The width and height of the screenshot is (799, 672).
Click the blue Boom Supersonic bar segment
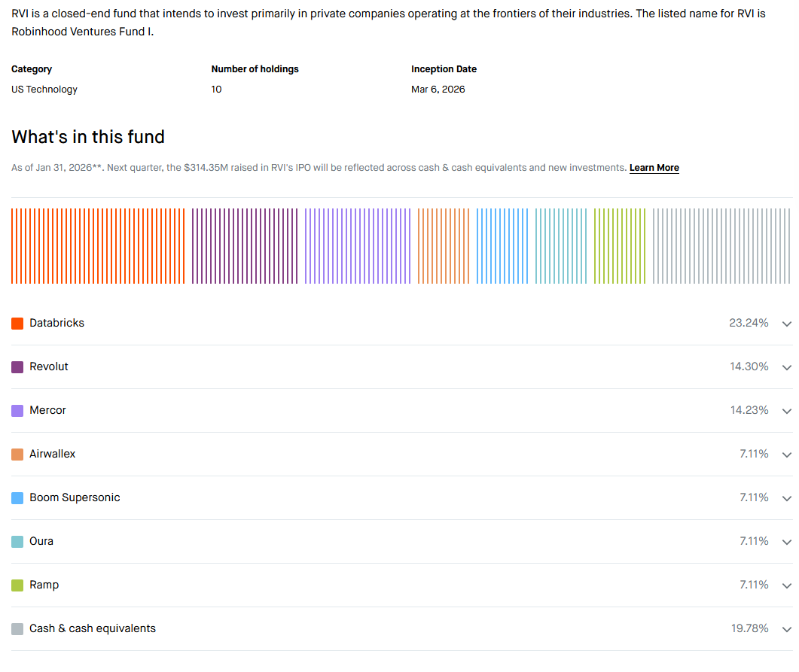pyautogui.click(x=502, y=246)
